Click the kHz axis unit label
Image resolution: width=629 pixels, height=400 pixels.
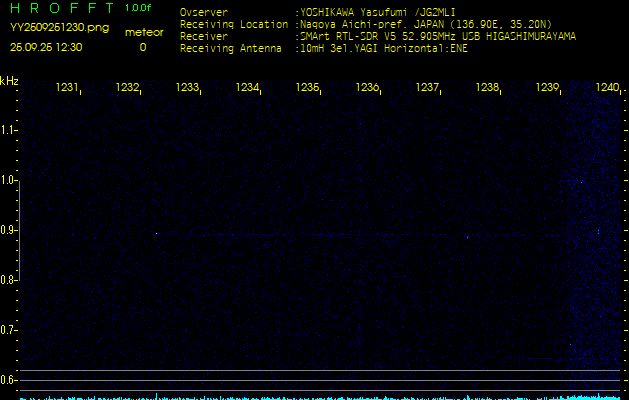9,81
